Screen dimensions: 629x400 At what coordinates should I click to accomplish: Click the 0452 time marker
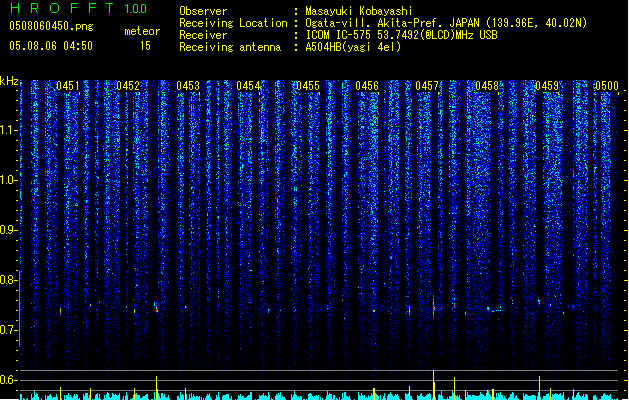tap(128, 86)
